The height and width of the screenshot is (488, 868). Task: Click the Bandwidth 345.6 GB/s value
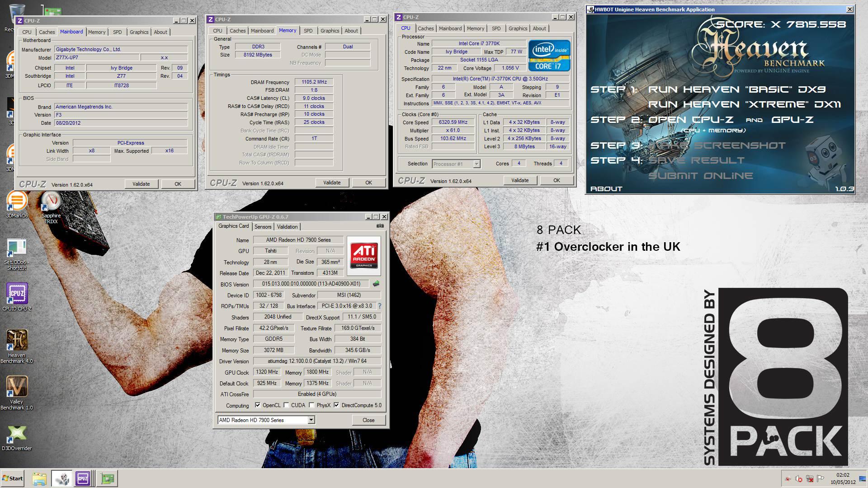coord(358,350)
